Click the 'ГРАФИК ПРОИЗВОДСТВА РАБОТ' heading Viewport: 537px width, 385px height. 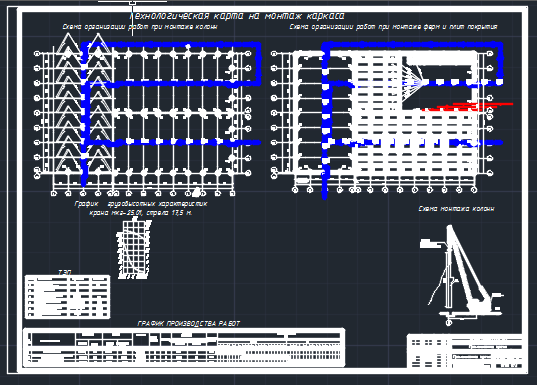188,323
